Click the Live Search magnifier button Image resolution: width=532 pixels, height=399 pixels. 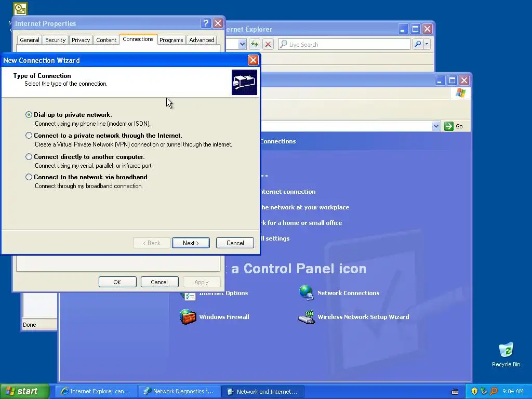click(x=418, y=44)
